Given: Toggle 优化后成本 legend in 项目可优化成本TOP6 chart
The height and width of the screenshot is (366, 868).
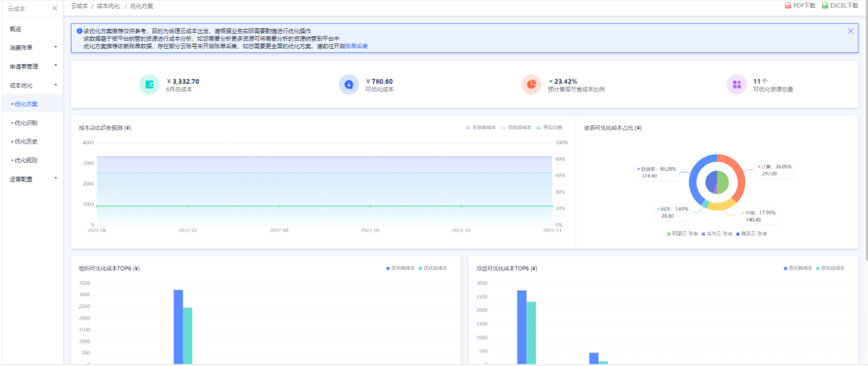Looking at the screenshot, I should (830, 268).
